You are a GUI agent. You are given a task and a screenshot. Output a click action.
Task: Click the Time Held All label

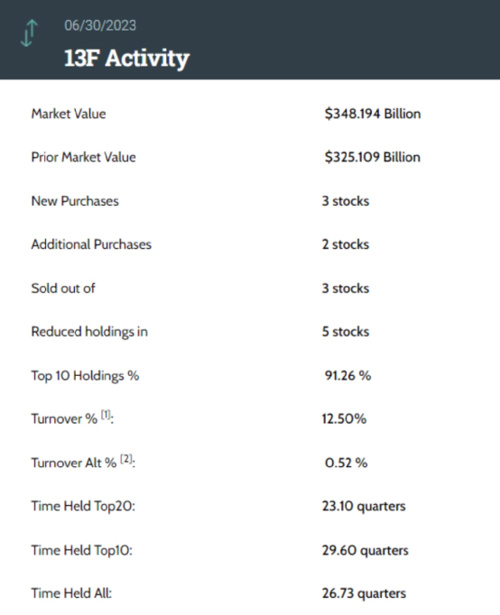71,593
